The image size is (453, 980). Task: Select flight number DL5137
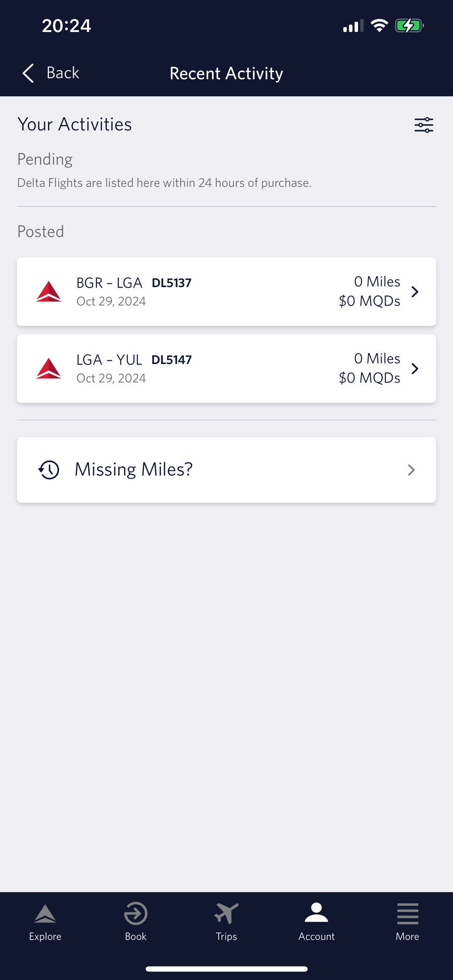coord(171,283)
